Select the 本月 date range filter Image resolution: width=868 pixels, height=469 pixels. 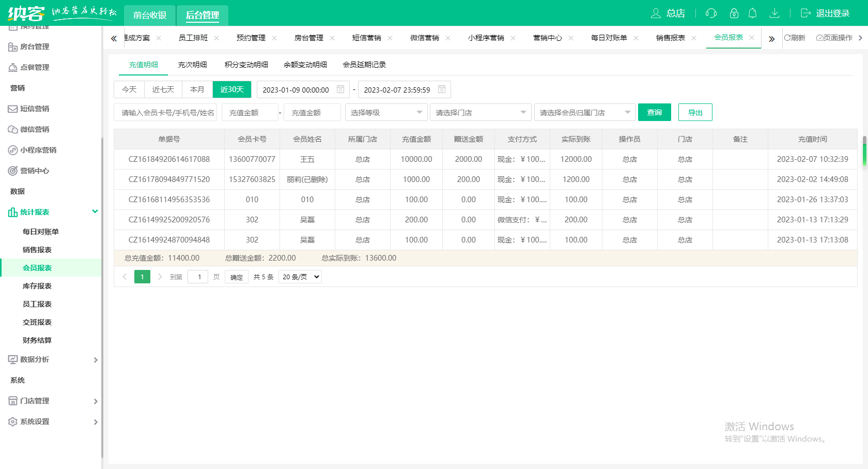pos(197,89)
